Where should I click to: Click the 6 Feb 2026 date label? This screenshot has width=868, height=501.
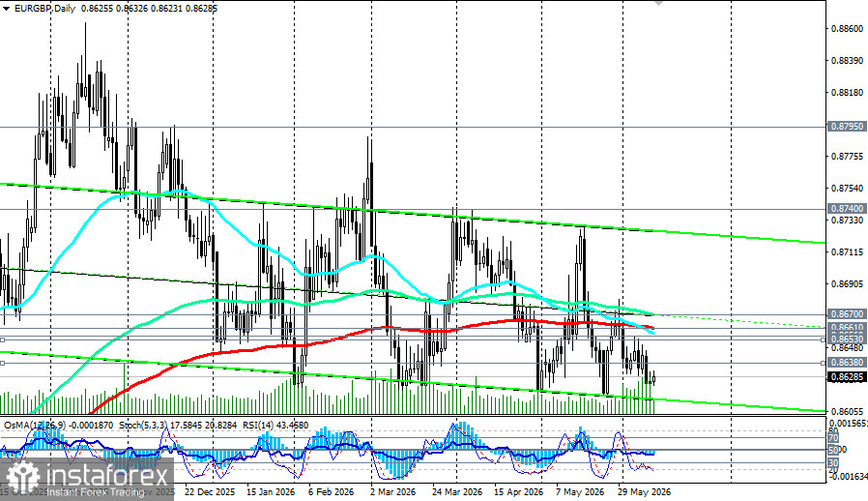[x=331, y=492]
